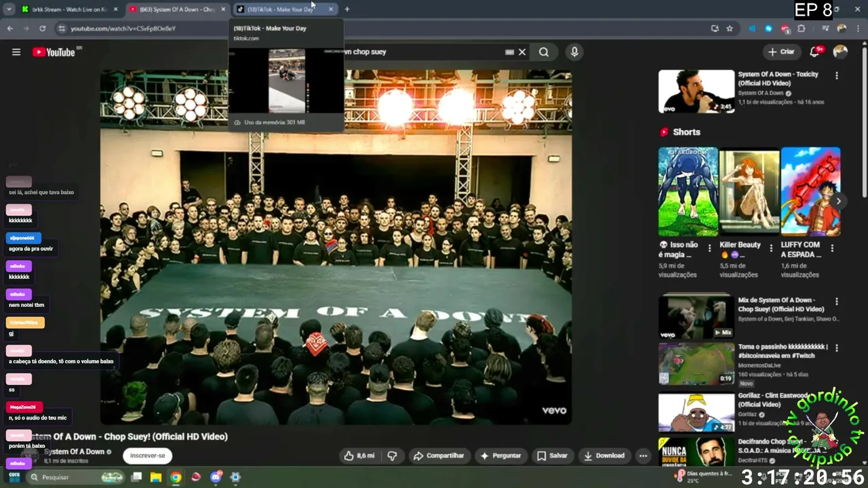Open File Explorer from the taskbar
This screenshot has height=488, width=868.
click(x=155, y=477)
